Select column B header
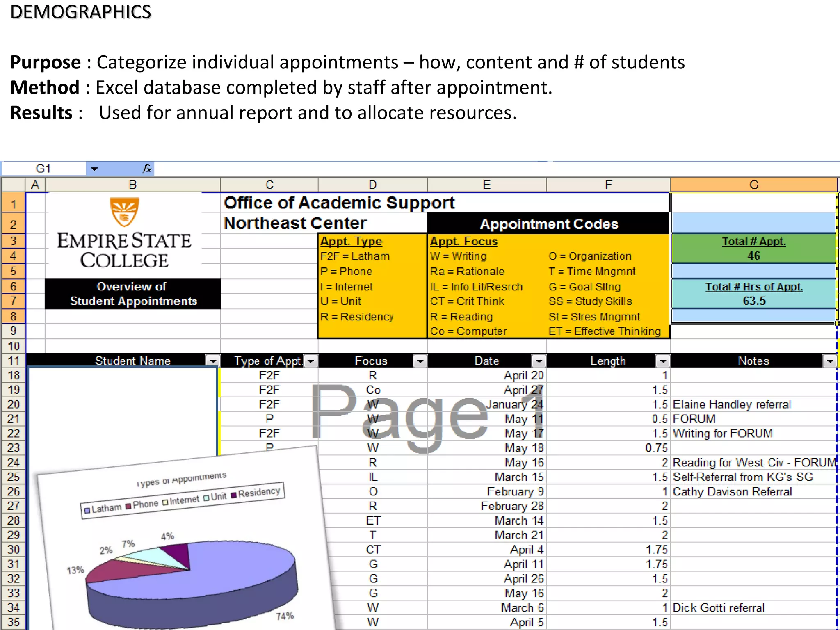This screenshot has width=840, height=630. tap(132, 185)
